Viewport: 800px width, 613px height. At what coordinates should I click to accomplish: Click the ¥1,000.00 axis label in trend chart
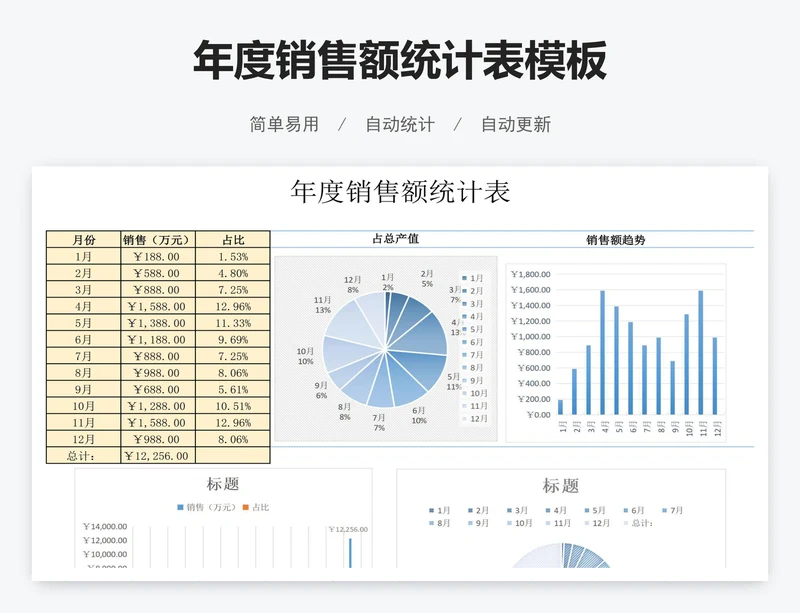(531, 336)
